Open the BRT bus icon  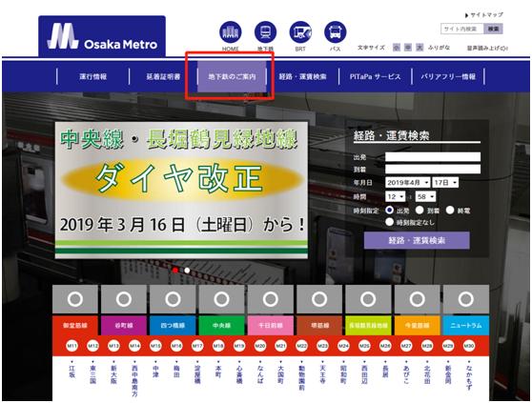pyautogui.click(x=300, y=32)
